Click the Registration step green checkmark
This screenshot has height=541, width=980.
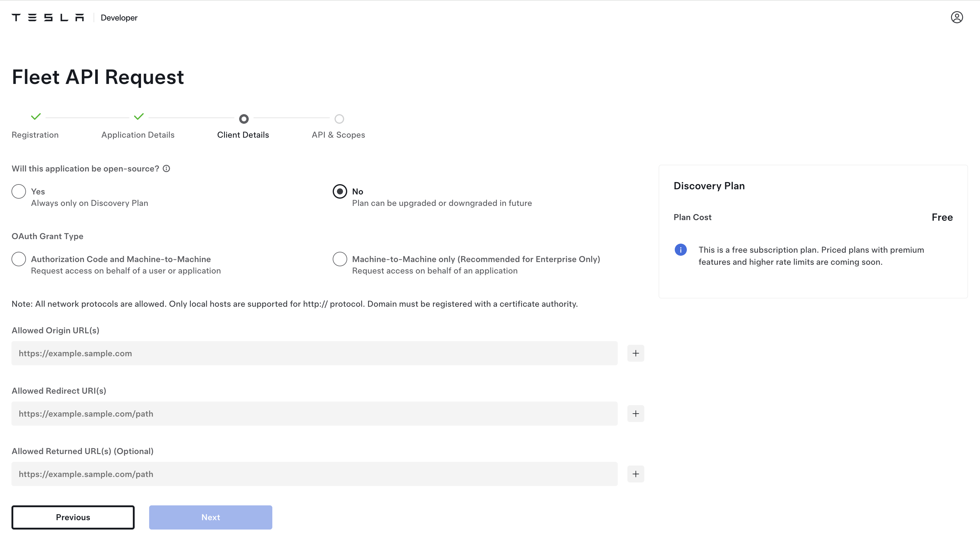[x=36, y=117]
